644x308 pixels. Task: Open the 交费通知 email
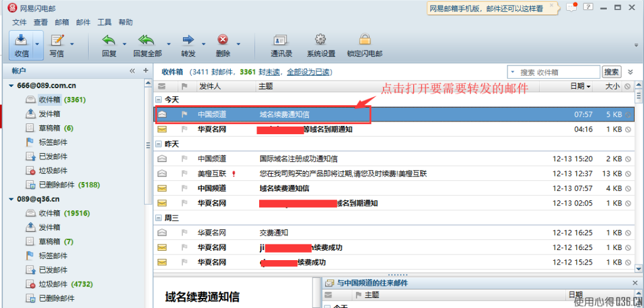pos(394,233)
